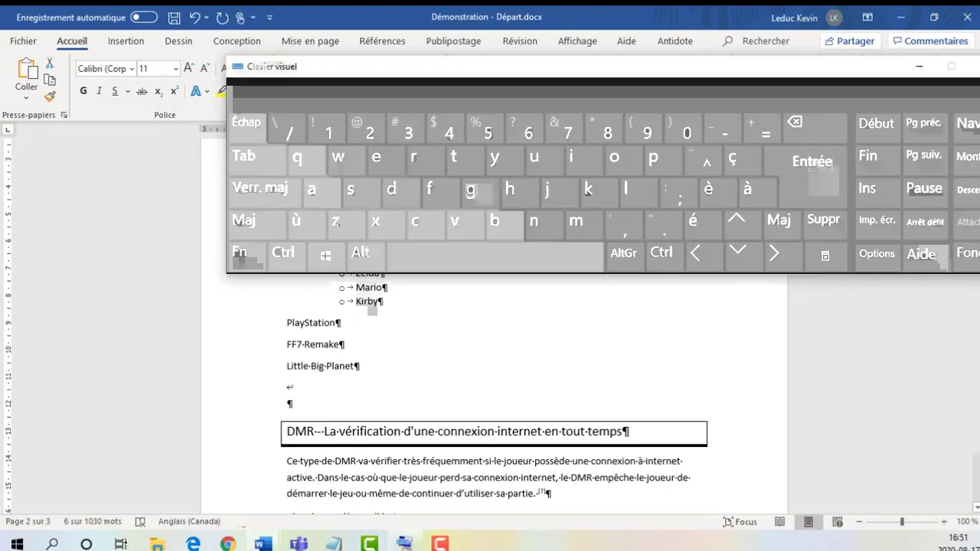Click the superscript x² icon
The image size is (980, 551).
pyautogui.click(x=175, y=91)
